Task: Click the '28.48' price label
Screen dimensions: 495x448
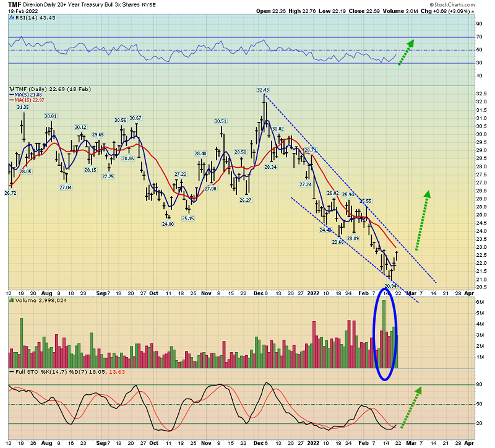Action: pyautogui.click(x=200, y=153)
